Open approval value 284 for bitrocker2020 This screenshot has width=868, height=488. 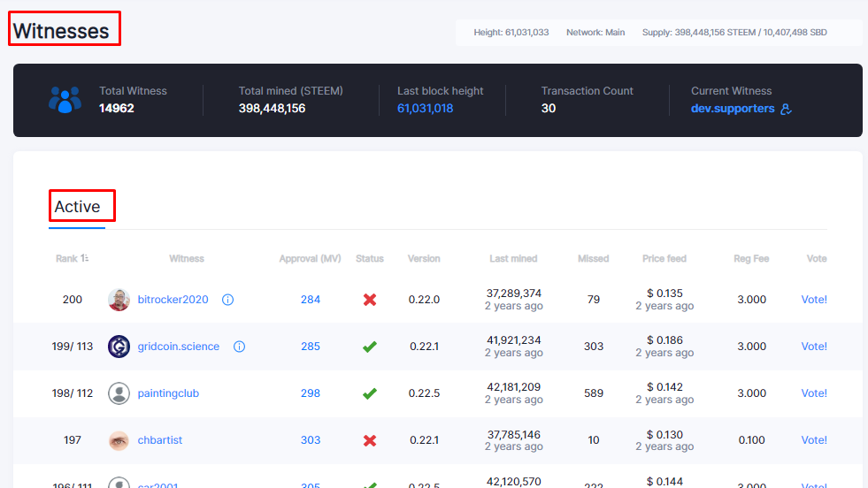point(311,300)
